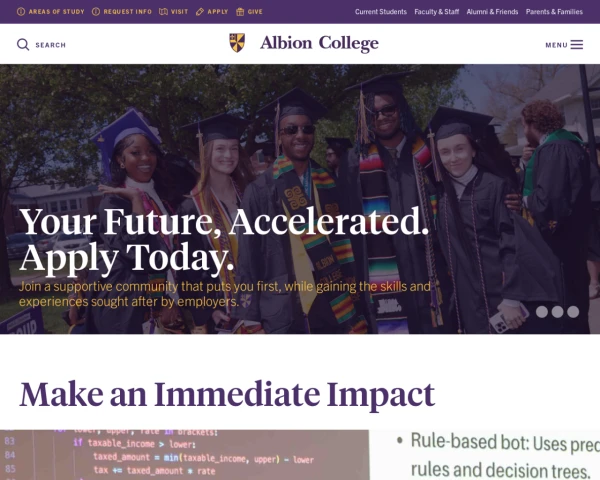The image size is (600, 480).
Task: Go to Faculty & Staff menu item
Action: pyautogui.click(x=435, y=12)
